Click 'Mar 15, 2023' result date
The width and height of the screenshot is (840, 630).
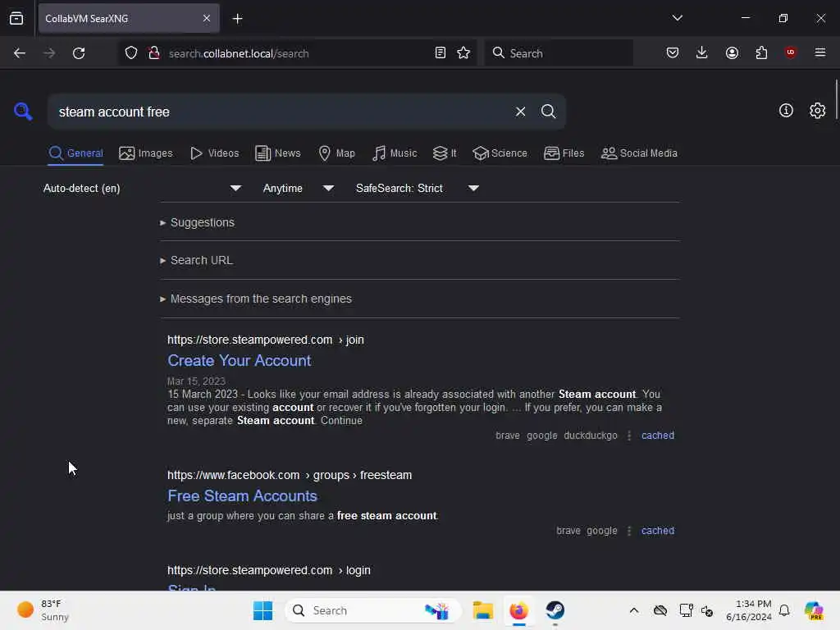(196, 381)
